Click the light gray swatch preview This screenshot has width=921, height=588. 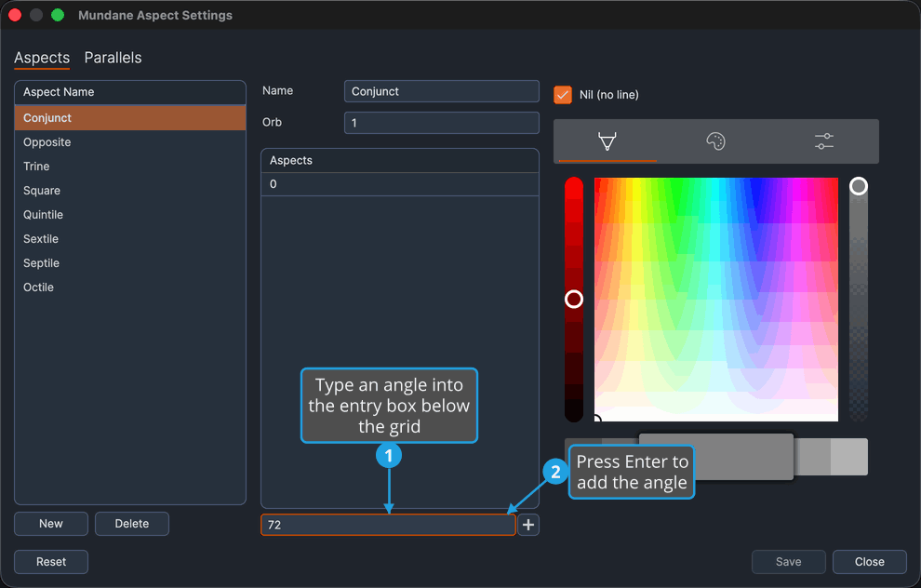pyautogui.click(x=848, y=457)
